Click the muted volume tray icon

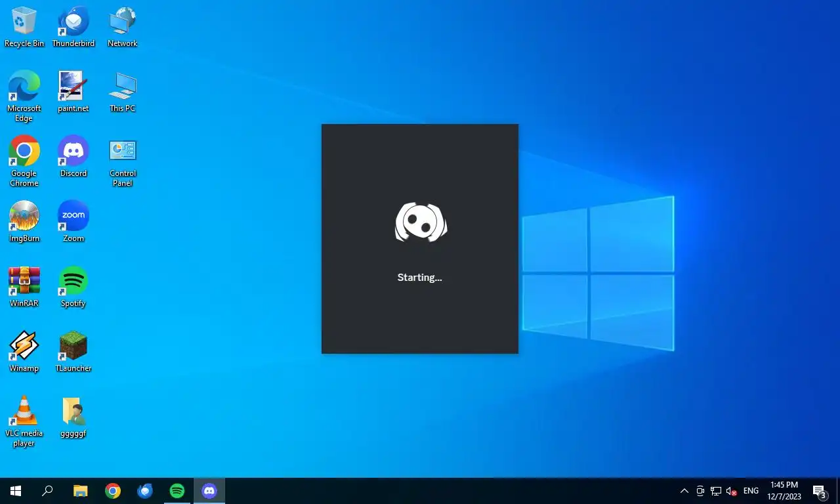pos(732,491)
